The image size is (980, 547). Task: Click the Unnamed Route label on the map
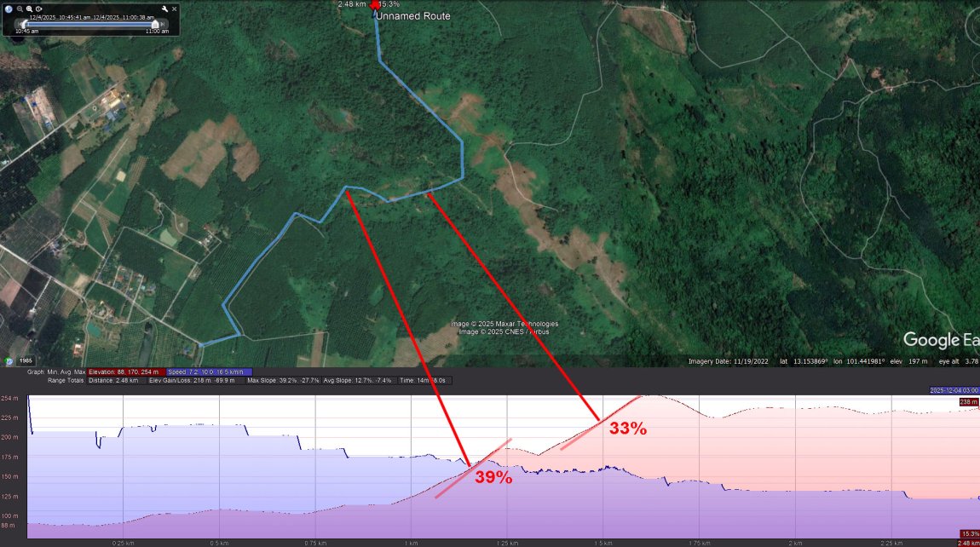(x=415, y=15)
